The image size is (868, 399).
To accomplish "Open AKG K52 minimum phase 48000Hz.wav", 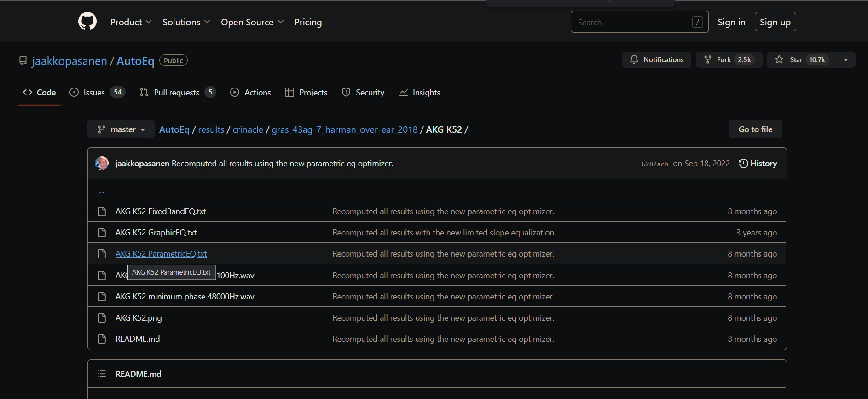I will [185, 297].
